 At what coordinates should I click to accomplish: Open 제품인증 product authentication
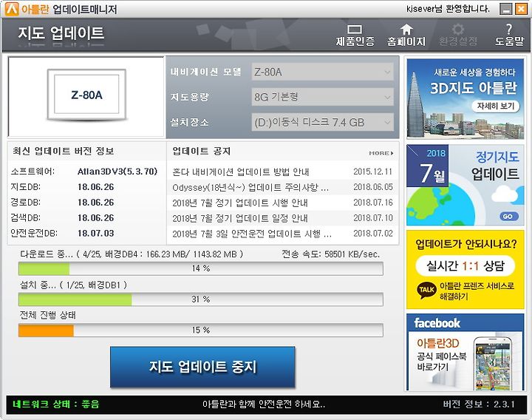point(355,35)
